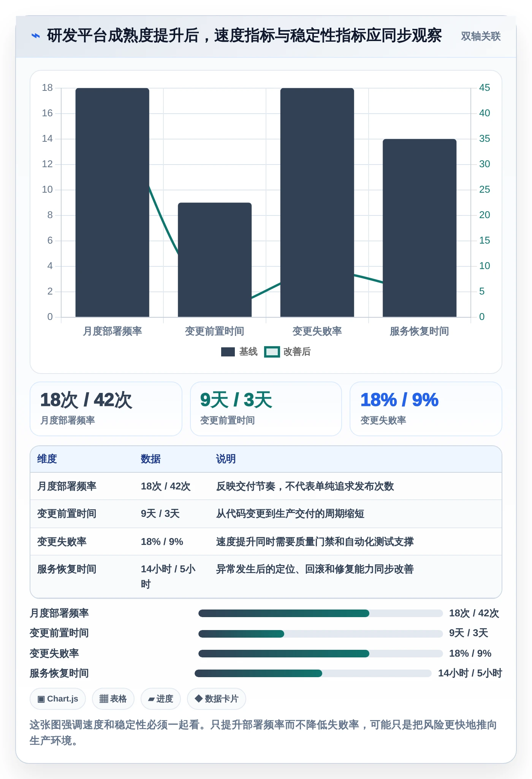
Task: Click the 月度部署频率 x-axis label
Action: (x=112, y=331)
